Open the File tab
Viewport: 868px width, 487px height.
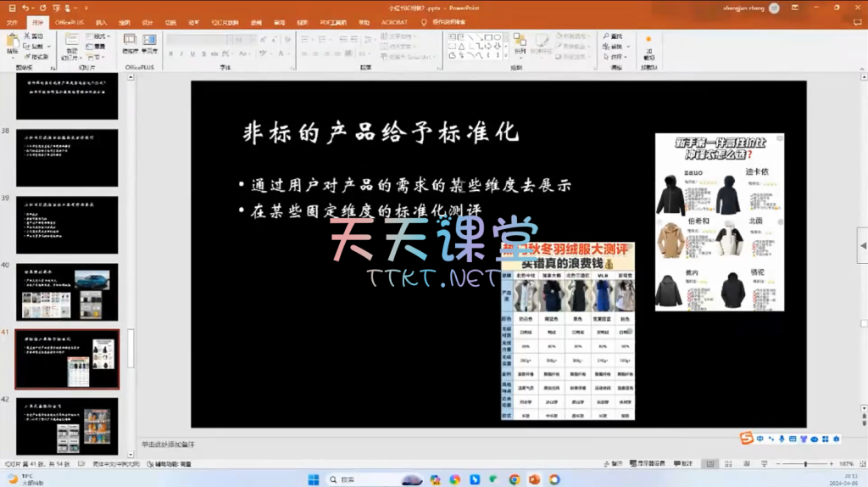12,22
